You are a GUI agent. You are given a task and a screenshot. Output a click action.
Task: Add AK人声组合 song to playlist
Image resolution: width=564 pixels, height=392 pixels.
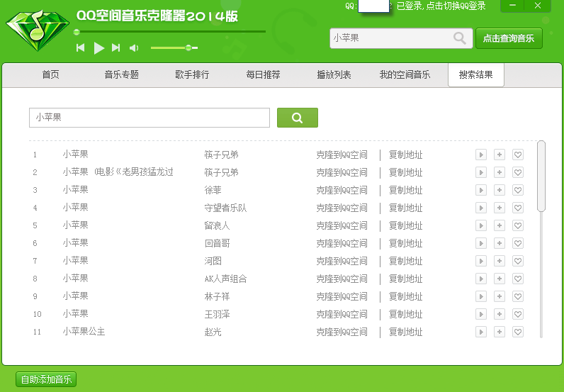pyautogui.click(x=500, y=279)
